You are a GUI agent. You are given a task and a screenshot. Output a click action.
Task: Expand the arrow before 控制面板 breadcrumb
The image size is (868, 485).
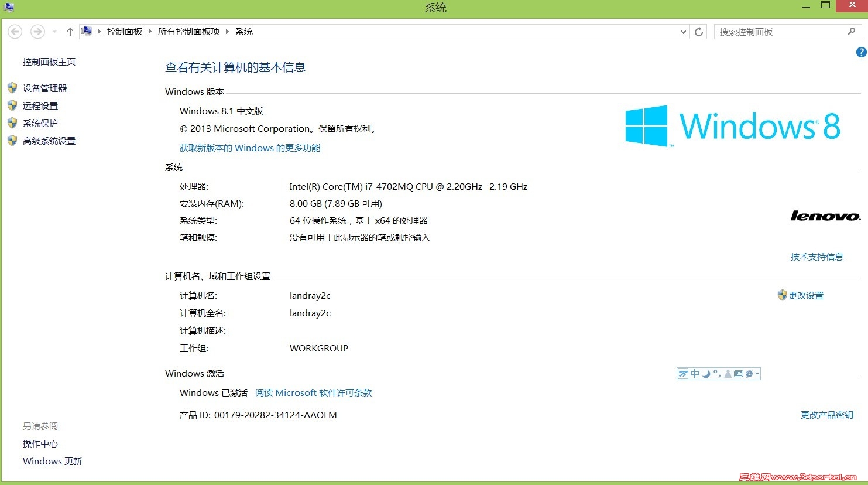click(99, 32)
